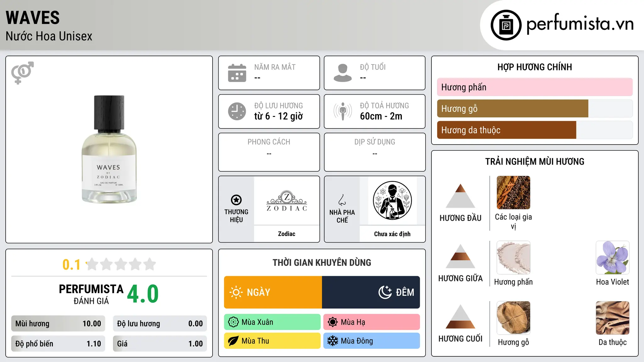Click the perfumista.vn perfume bottle logo icon
This screenshot has width=644, height=362.
[506, 25]
